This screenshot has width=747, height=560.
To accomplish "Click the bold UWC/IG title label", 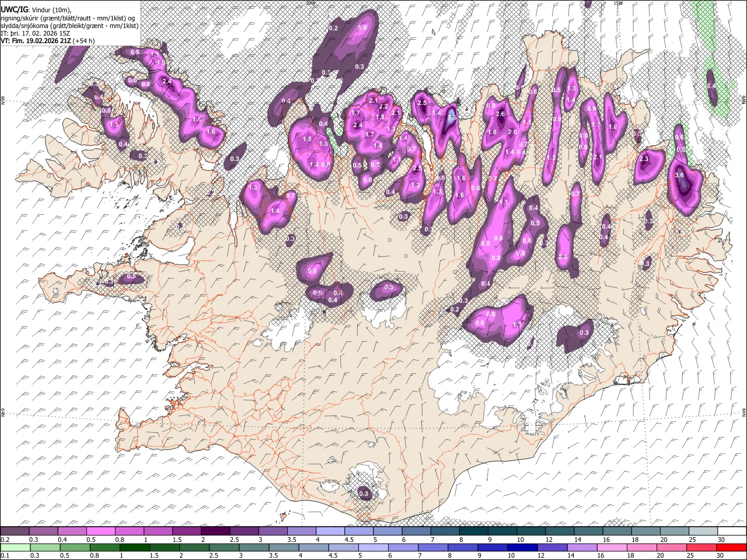I will [14, 10].
